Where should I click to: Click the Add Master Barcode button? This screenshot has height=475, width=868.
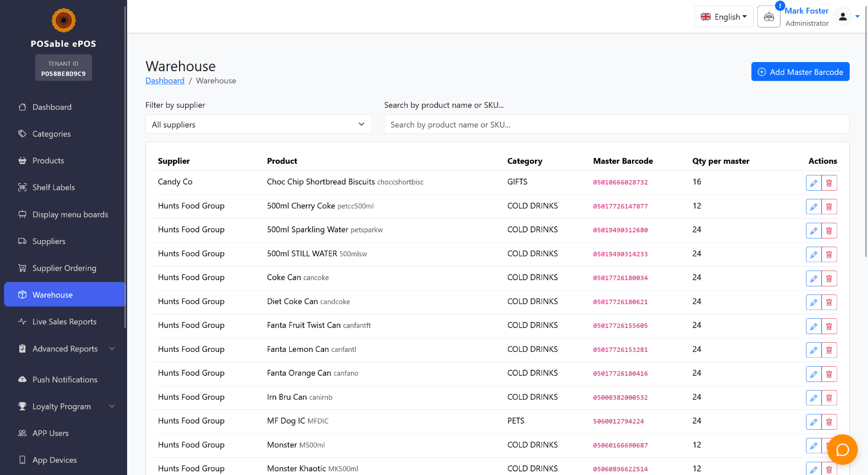click(x=800, y=72)
